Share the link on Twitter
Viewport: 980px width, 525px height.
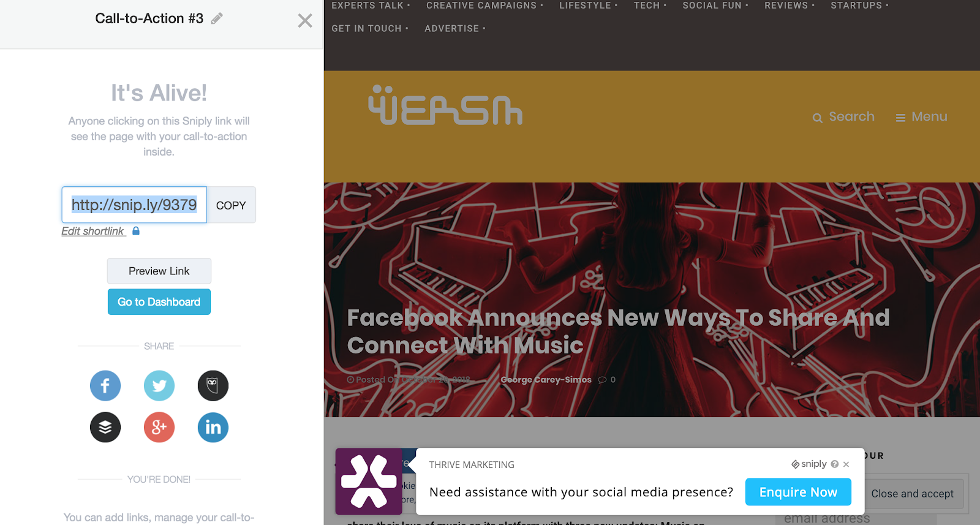pos(159,386)
